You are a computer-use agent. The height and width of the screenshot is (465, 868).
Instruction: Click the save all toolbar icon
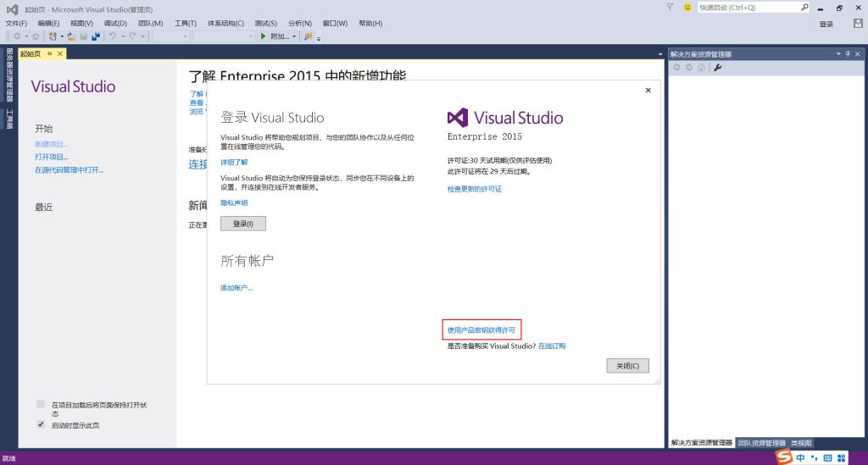[x=96, y=36]
